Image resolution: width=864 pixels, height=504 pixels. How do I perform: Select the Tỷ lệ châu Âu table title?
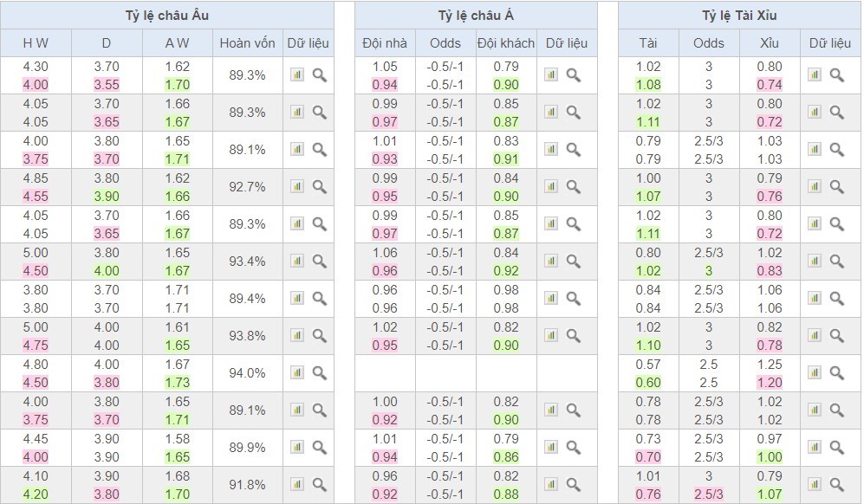(166, 16)
